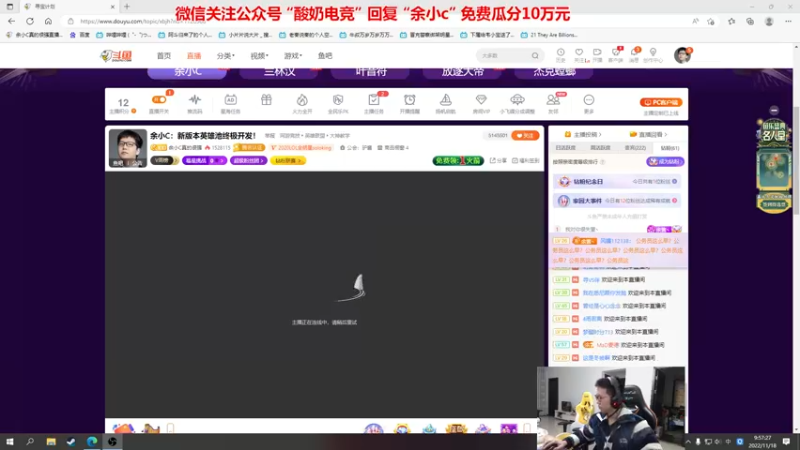Viewport: 800px width, 450px height.
Task: Click the yellow streamer certification badge
Action: coord(249,147)
